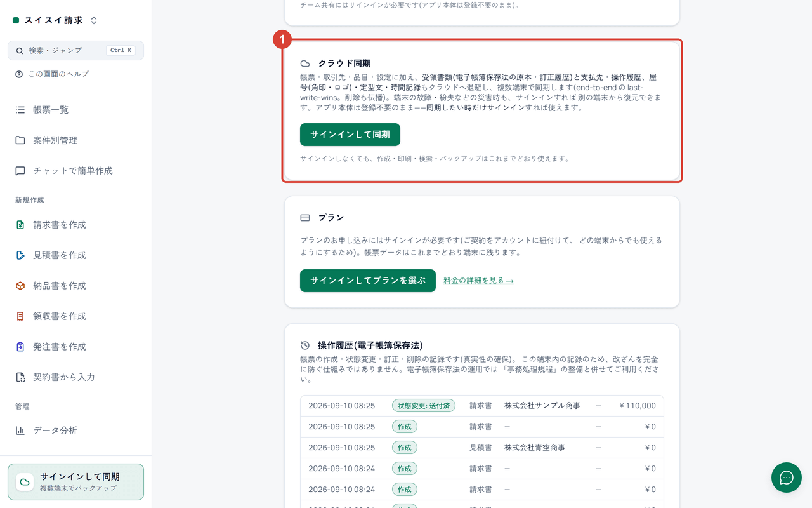This screenshot has height=508, width=812.
Task: Click the 案件別管理 folder icon
Action: (20, 140)
